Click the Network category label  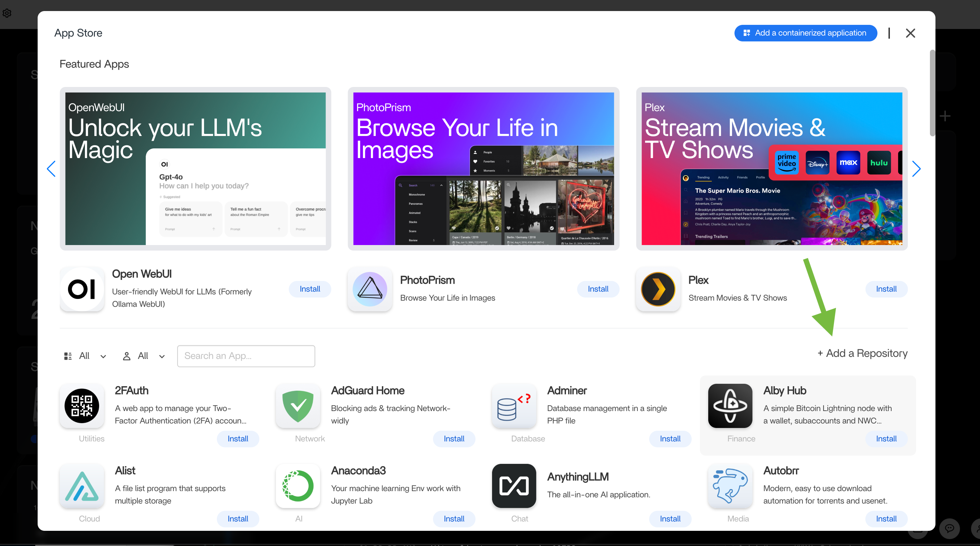(x=310, y=439)
